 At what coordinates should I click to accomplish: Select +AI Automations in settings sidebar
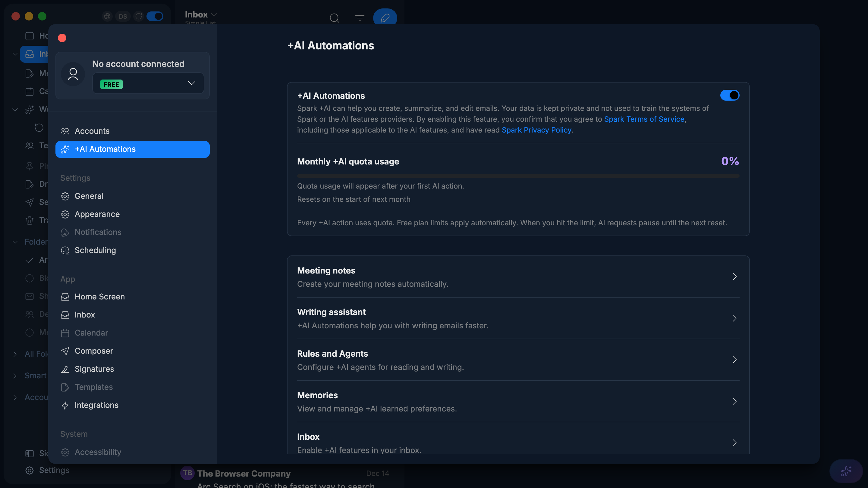click(132, 149)
